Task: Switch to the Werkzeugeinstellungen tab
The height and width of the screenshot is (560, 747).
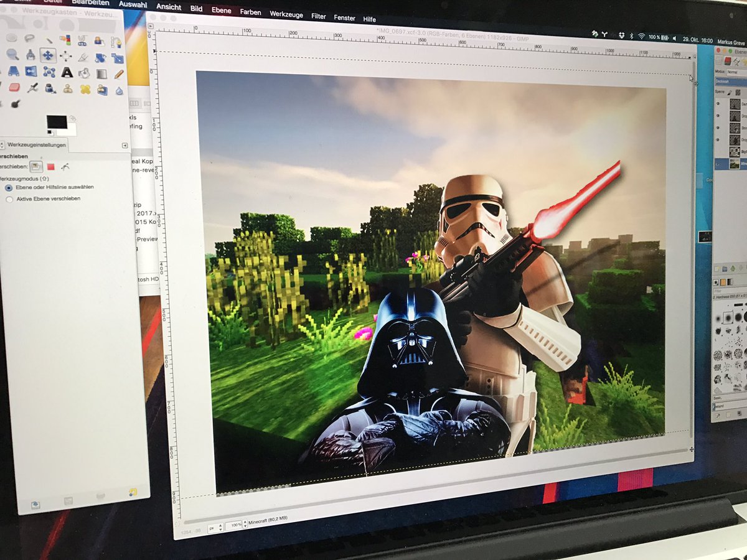Action: click(37, 145)
